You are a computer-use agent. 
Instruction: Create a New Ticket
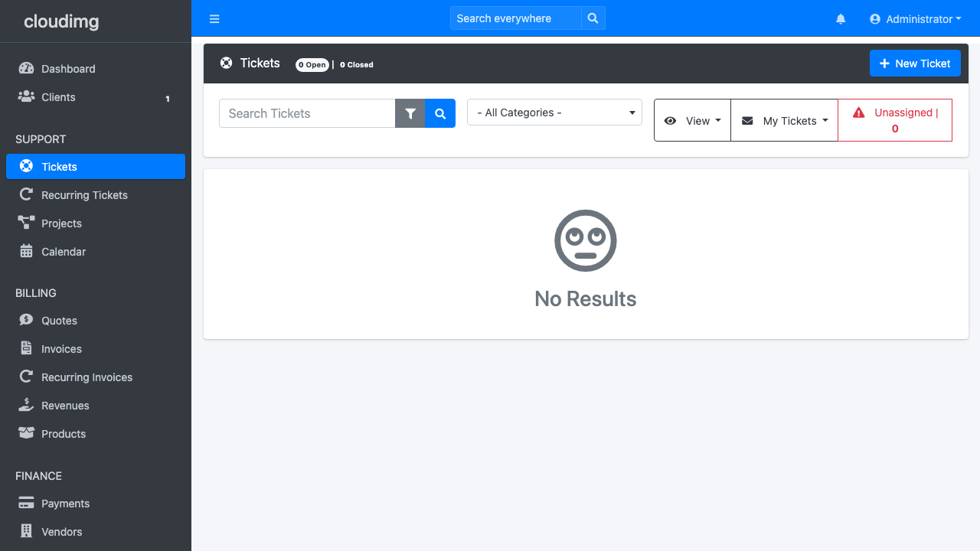[915, 64]
